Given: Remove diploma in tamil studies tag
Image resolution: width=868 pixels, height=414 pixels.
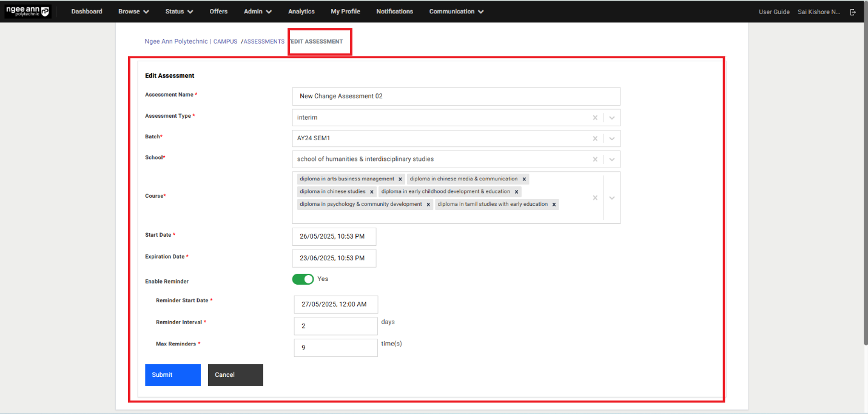Looking at the screenshot, I should (554, 205).
